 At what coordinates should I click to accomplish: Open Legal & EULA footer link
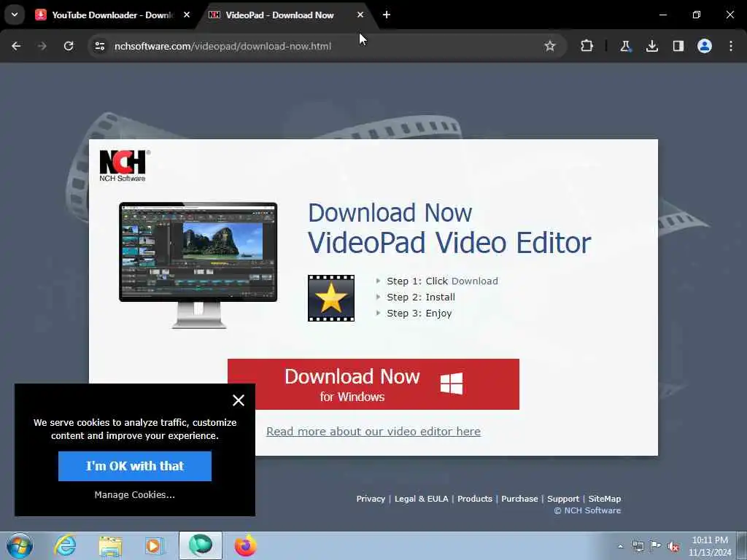point(421,499)
